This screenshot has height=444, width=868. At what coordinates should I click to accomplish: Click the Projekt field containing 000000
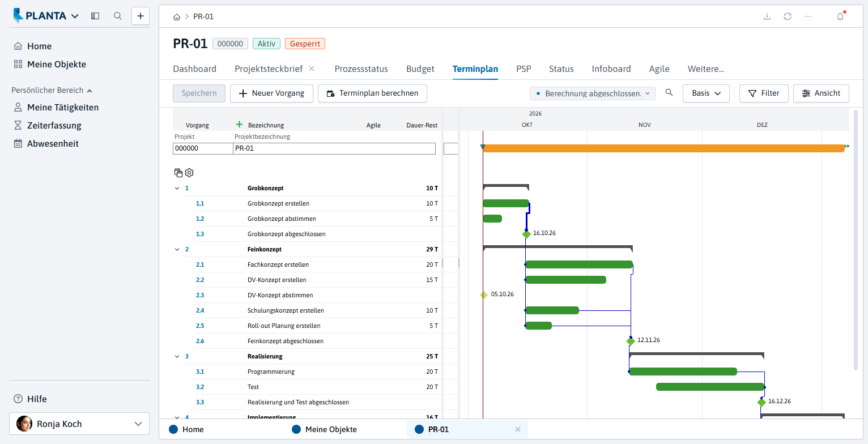[203, 148]
